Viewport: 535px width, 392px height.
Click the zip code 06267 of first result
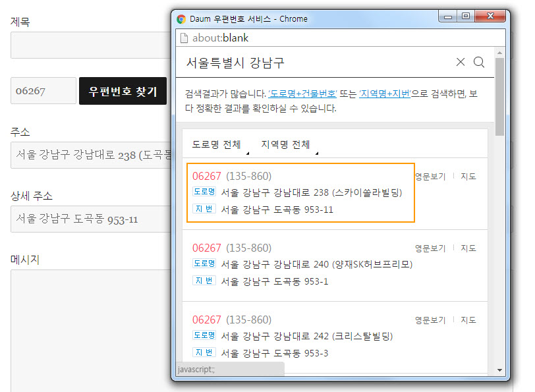[x=207, y=176]
